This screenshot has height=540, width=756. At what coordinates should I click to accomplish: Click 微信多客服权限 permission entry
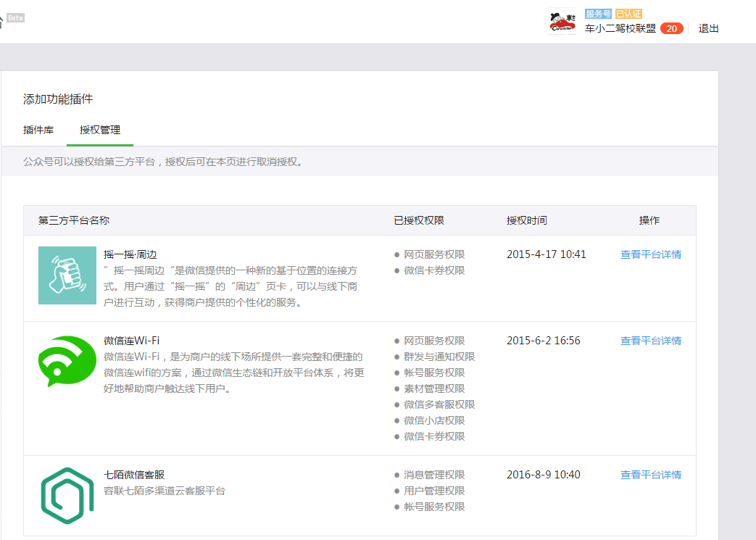pos(439,404)
